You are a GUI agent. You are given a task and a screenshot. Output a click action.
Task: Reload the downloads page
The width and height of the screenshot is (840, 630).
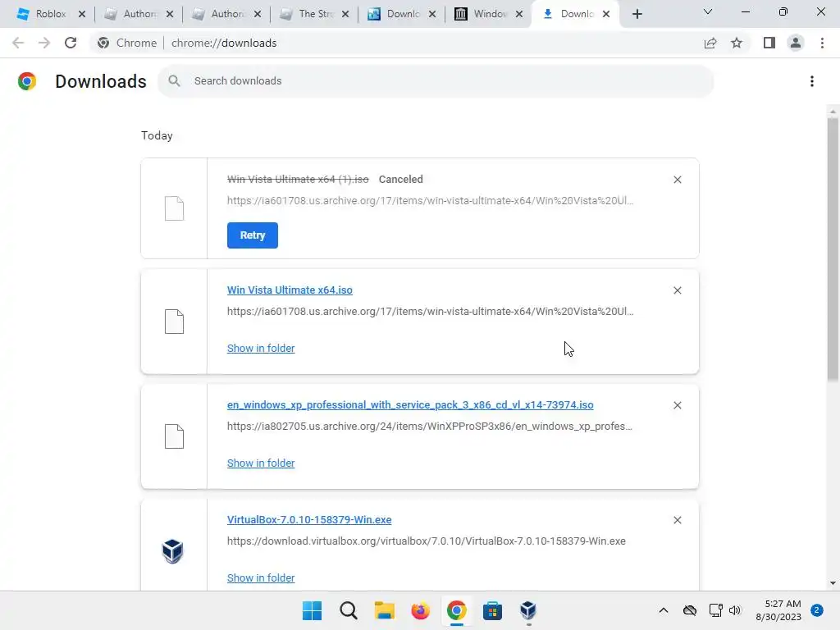point(71,43)
